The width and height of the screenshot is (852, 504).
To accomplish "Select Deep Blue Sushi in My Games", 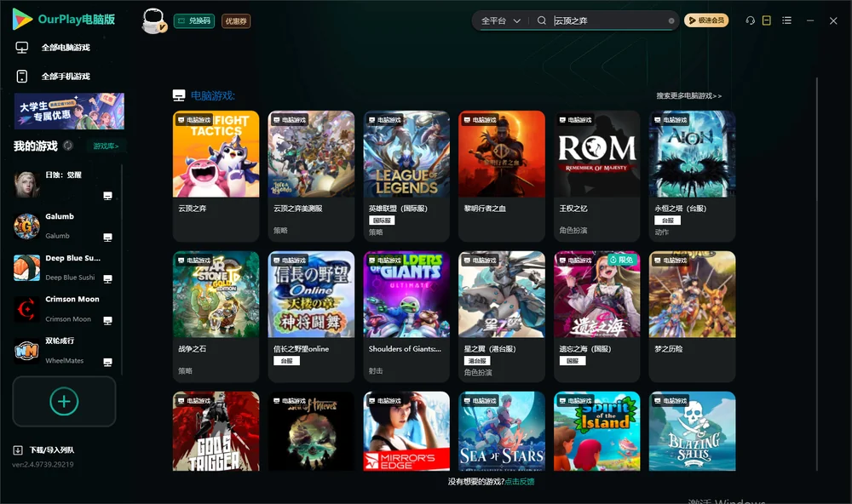I will 63,267.
